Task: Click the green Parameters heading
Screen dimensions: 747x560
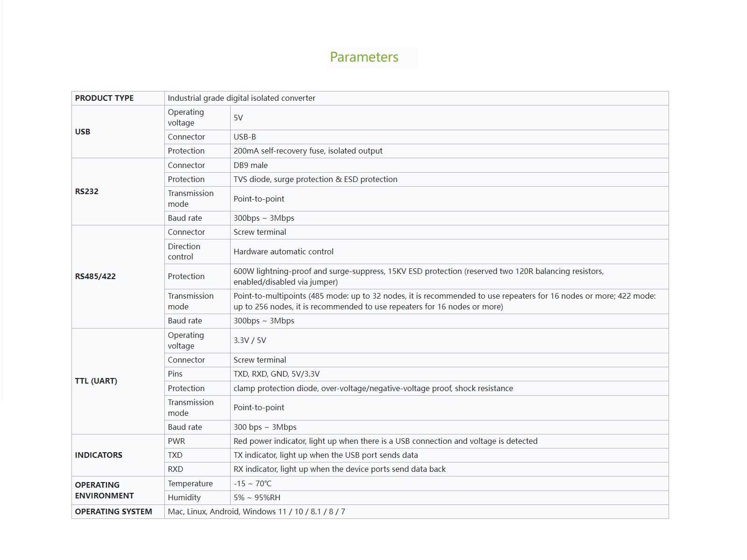Action: point(364,57)
